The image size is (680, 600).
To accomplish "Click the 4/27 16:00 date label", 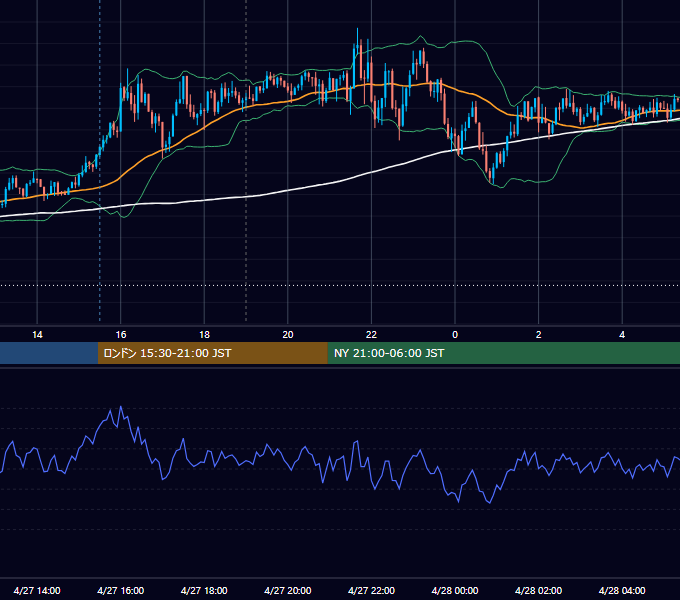I will pyautogui.click(x=121, y=590).
